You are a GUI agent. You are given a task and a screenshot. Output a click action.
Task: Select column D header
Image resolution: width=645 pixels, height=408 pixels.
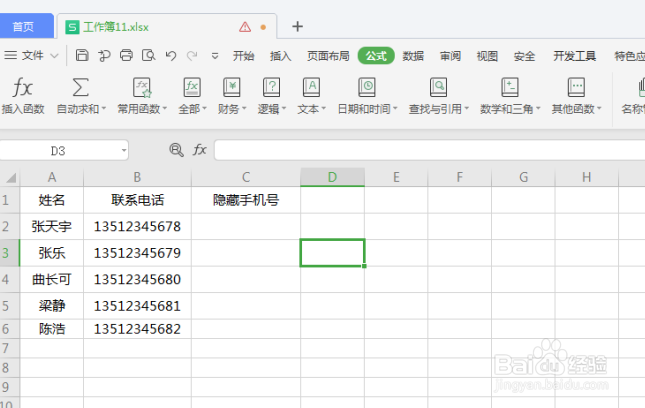coord(332,177)
